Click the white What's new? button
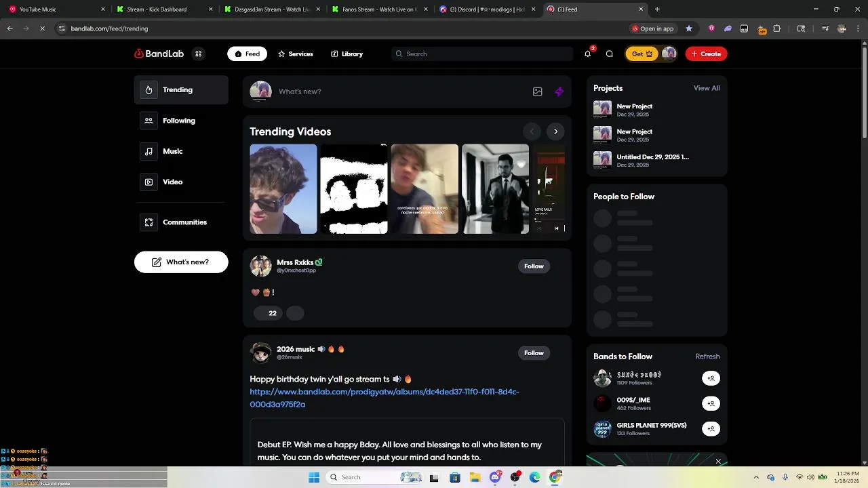Viewport: 868px width, 488px height. click(x=181, y=262)
